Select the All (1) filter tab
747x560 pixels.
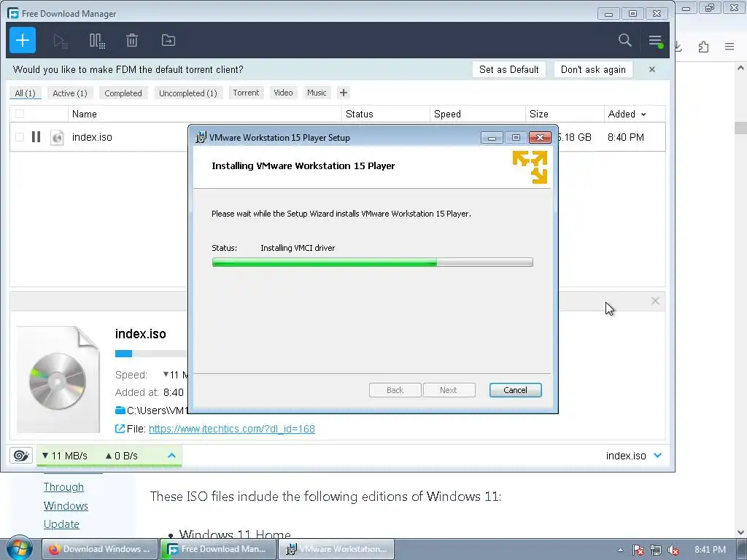pyautogui.click(x=26, y=93)
